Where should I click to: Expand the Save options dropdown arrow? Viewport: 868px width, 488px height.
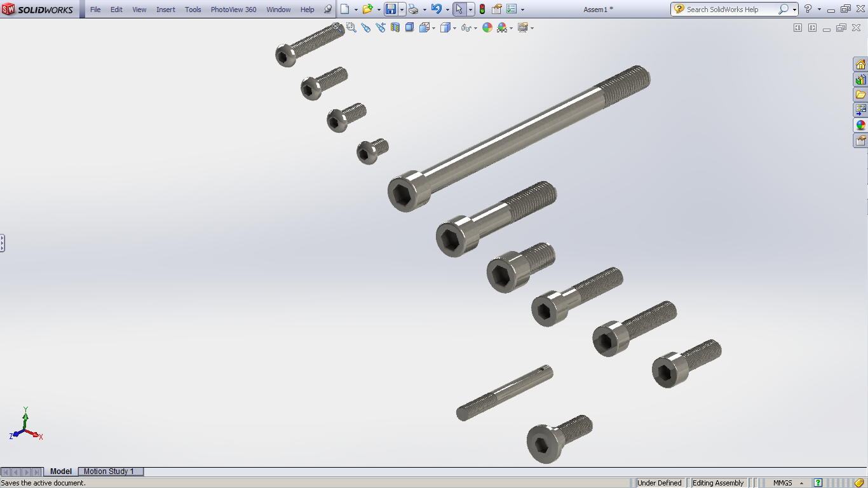[402, 10]
